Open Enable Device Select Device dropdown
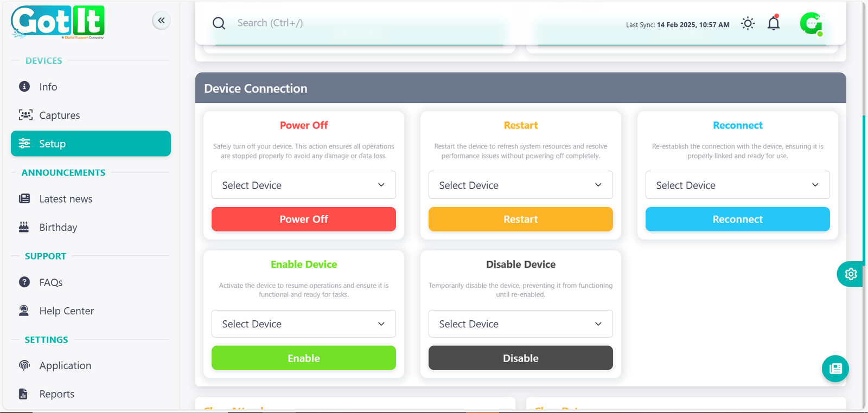 coord(303,324)
